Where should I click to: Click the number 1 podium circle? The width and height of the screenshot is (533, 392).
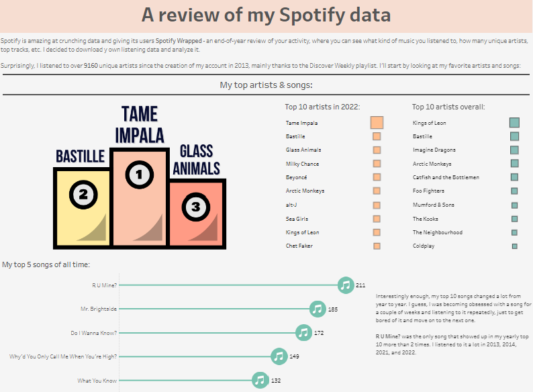[x=139, y=175]
